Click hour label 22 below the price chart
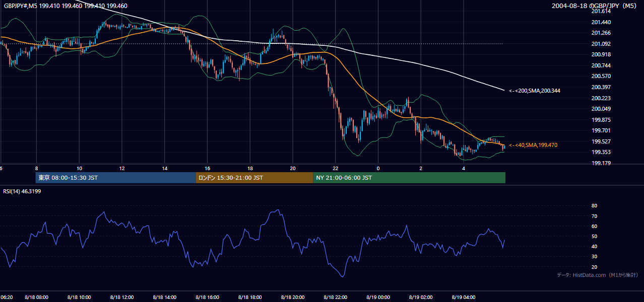This screenshot has width=644, height=302. [336, 169]
